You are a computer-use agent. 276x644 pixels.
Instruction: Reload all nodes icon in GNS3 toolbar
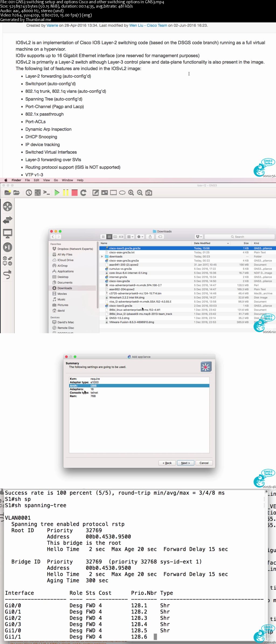84,193
